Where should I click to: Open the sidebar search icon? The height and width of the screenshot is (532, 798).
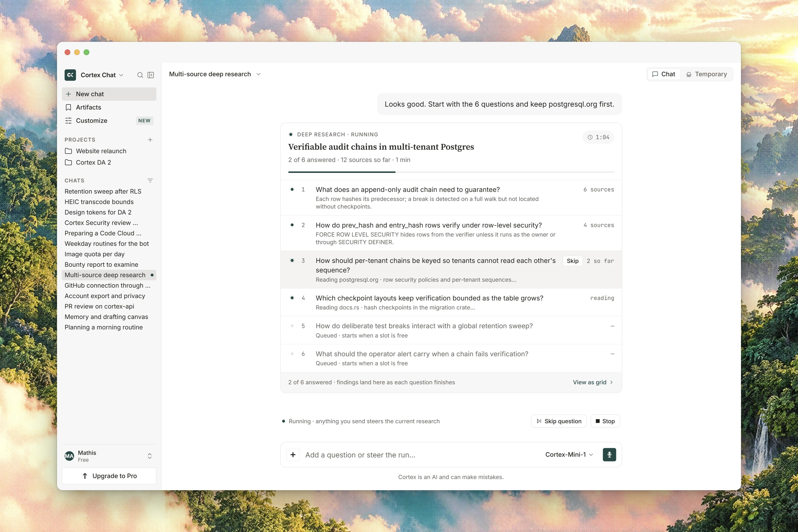[x=140, y=75]
